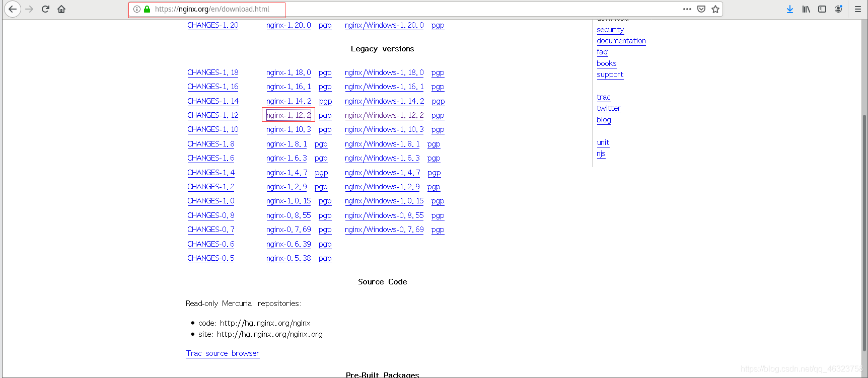Viewport: 868px width, 378px height.
Task: Show site information for nginx.org
Action: (x=137, y=9)
